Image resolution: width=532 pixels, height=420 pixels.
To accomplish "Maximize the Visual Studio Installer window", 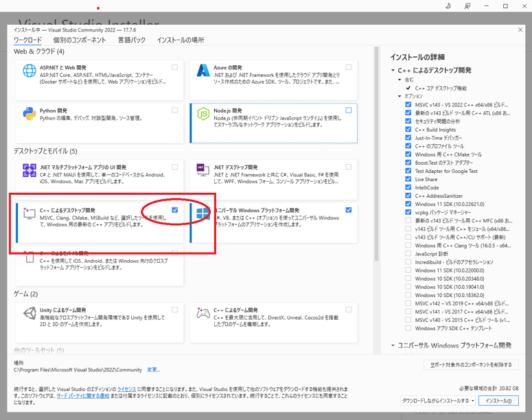I will tap(505, 6).
